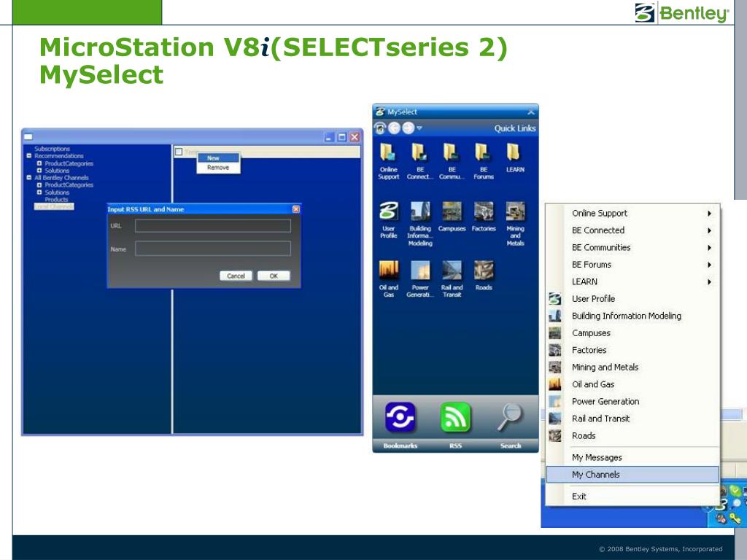This screenshot has width=747, height=560.
Task: Open the BE Communities submenu in tray menu
Action: coord(632,248)
